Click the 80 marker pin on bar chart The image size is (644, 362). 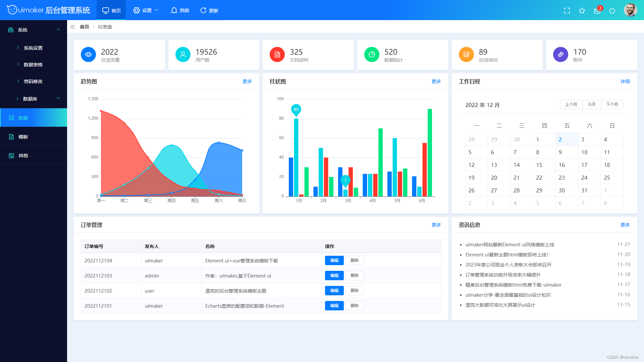pos(296,110)
